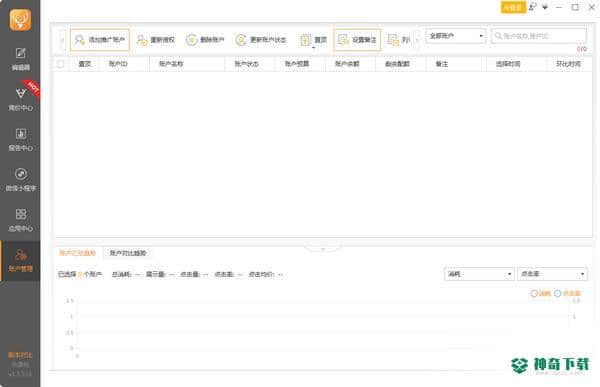Select the 账户管理 account management item
Viewport: 600px width, 387px height.
tap(20, 261)
